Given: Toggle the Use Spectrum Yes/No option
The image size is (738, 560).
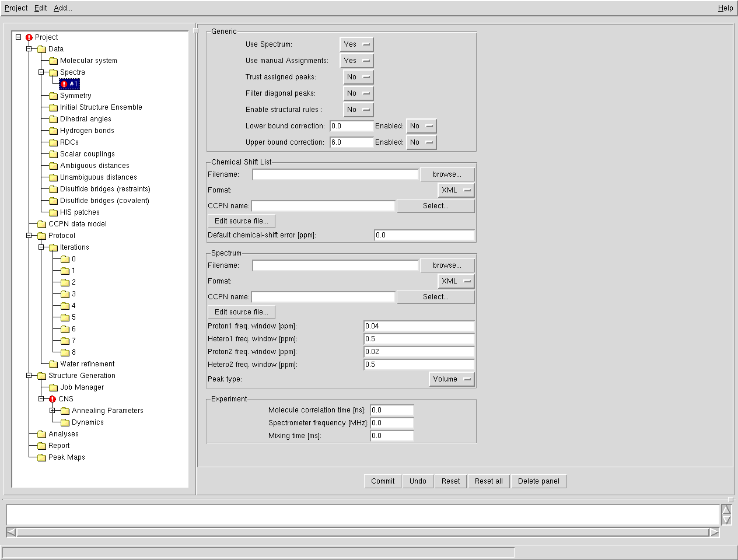Looking at the screenshot, I should pos(356,44).
